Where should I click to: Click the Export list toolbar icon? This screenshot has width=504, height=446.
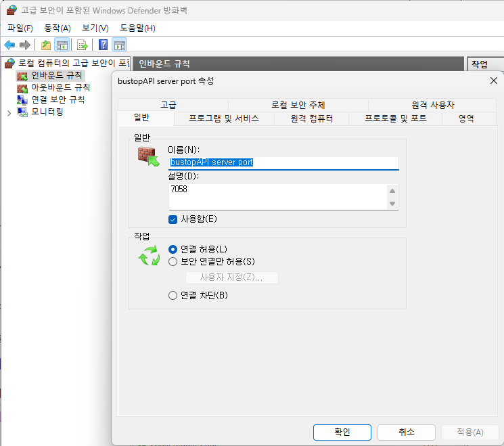83,45
